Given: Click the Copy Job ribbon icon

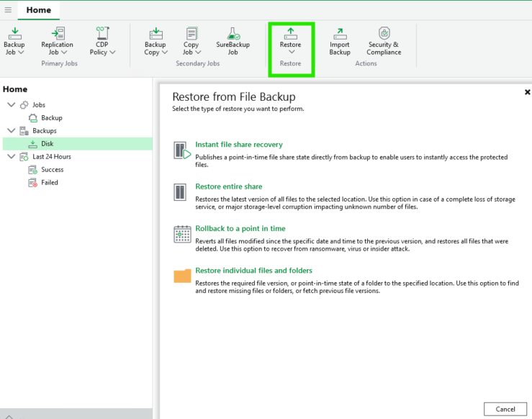Looking at the screenshot, I should pyautogui.click(x=191, y=34).
